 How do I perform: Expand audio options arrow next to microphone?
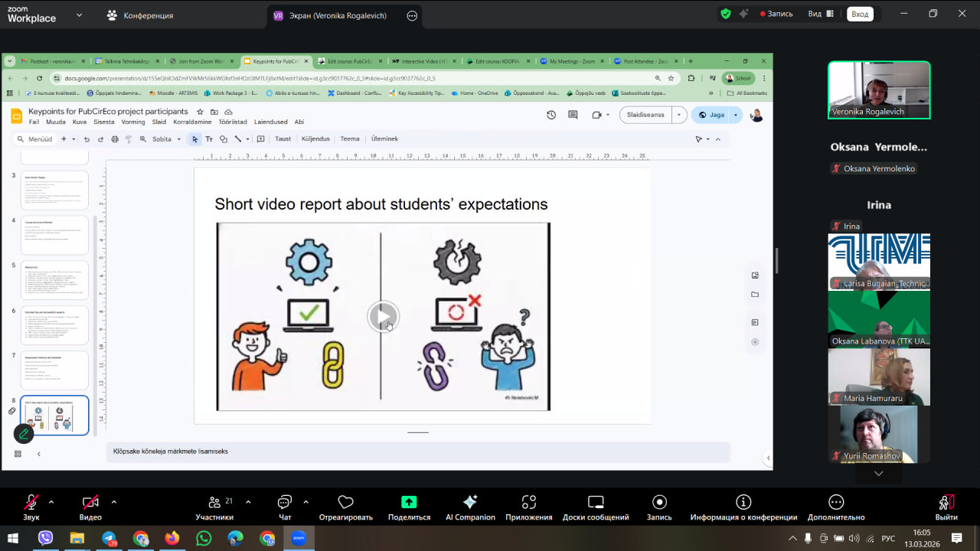51,502
